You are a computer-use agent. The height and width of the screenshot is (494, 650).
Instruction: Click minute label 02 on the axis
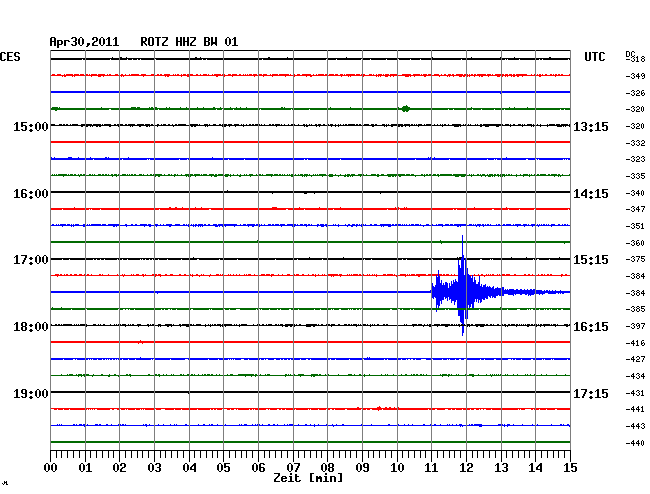(119, 468)
